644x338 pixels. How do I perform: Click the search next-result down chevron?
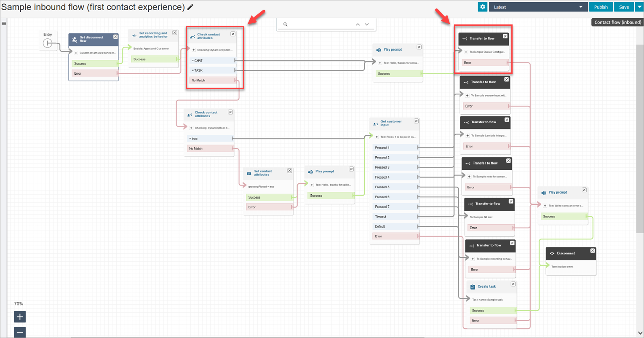(x=366, y=24)
